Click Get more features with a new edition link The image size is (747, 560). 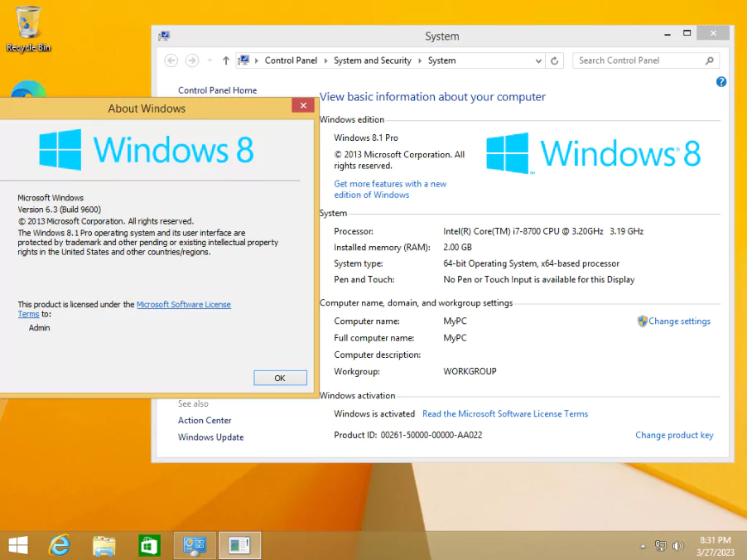[x=390, y=189]
